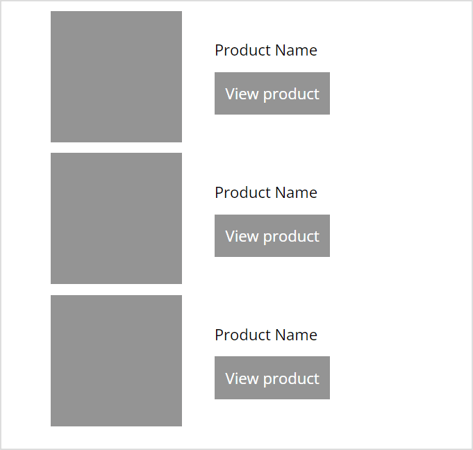Open the topmost product thumbnail
The image size is (473, 450).
tap(116, 77)
